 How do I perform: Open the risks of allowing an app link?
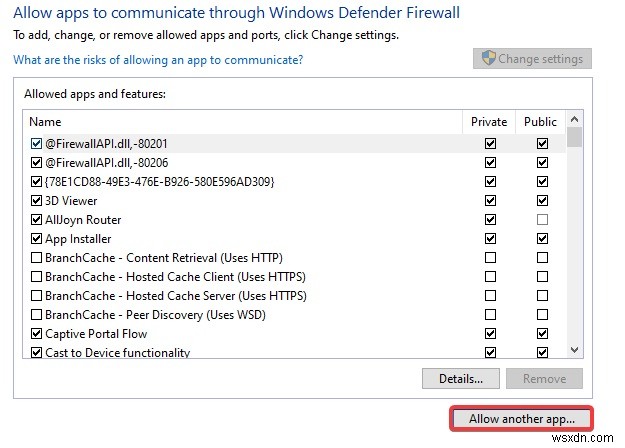click(x=158, y=60)
